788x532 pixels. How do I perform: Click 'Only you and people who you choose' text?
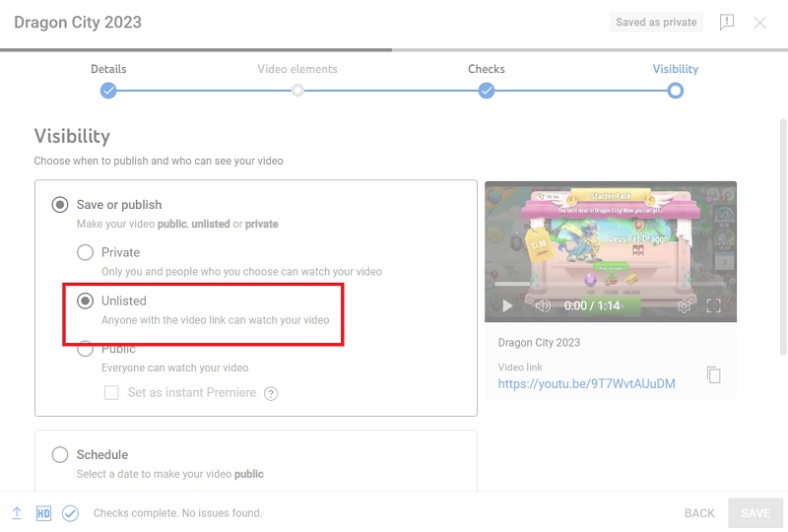pos(241,272)
